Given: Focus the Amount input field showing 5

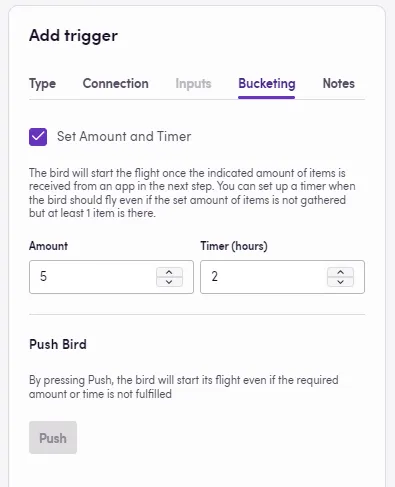Looking at the screenshot, I should (x=111, y=277).
